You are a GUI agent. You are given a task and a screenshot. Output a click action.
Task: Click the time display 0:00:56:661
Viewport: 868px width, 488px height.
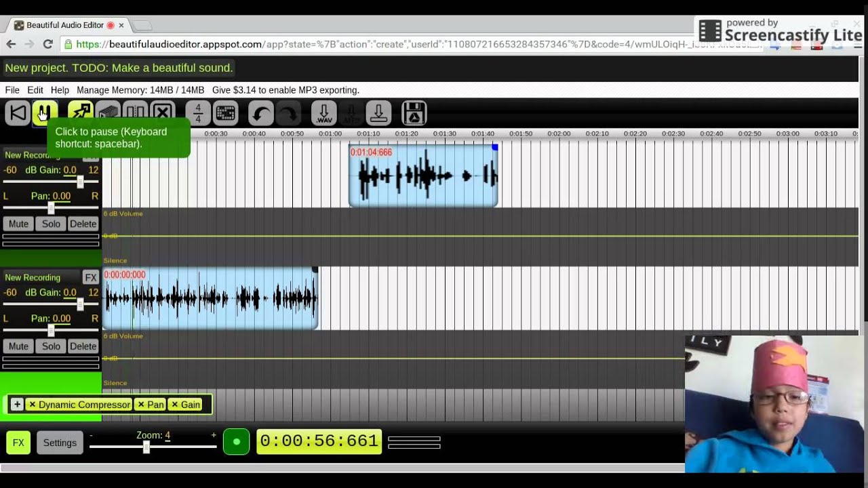[x=319, y=441]
